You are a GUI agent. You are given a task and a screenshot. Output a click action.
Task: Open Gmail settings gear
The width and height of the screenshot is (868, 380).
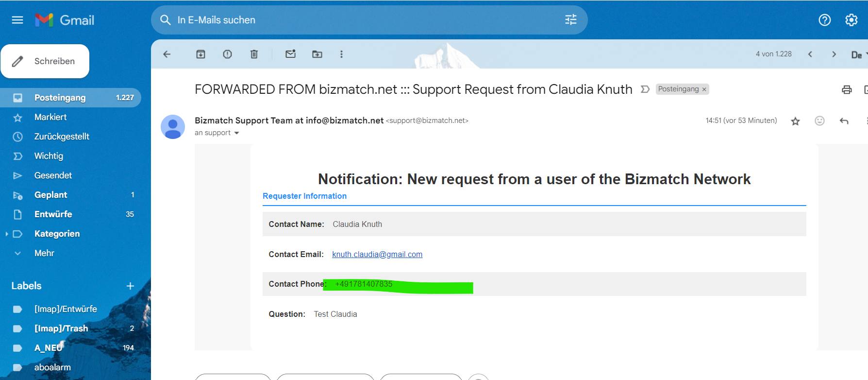coord(851,20)
